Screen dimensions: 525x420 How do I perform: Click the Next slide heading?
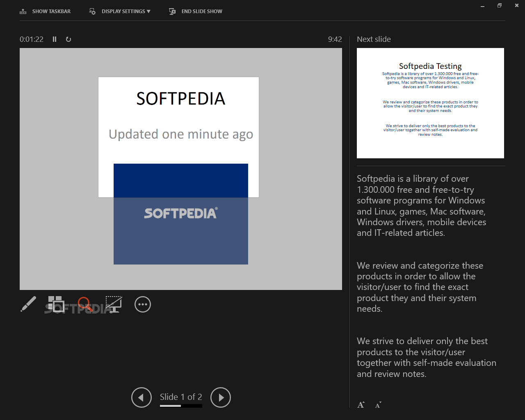(x=374, y=39)
